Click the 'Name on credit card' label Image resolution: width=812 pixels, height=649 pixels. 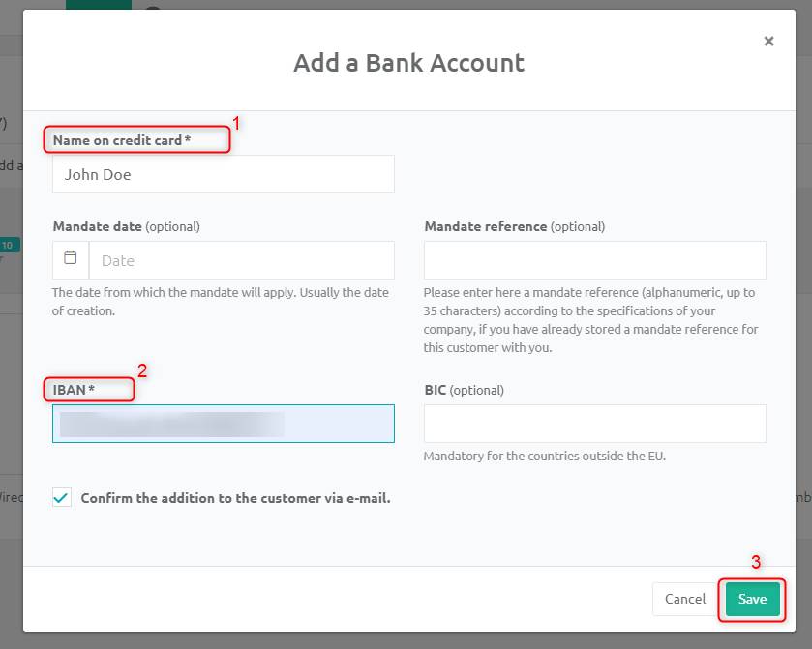point(122,140)
